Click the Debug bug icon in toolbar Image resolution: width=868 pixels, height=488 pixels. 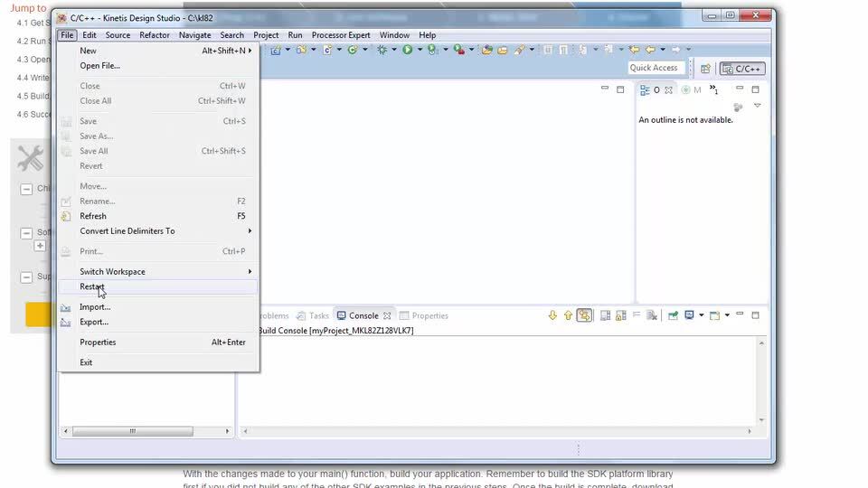point(382,50)
